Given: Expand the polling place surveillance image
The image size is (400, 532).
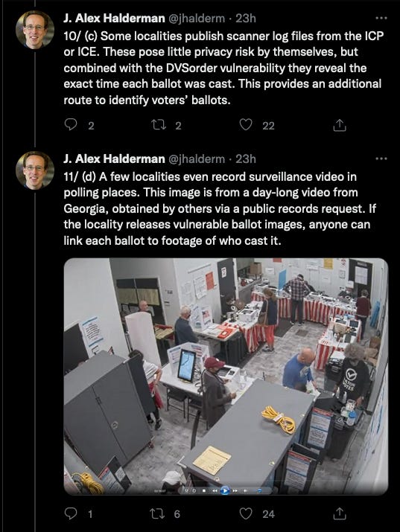Looking at the screenshot, I should 226,376.
